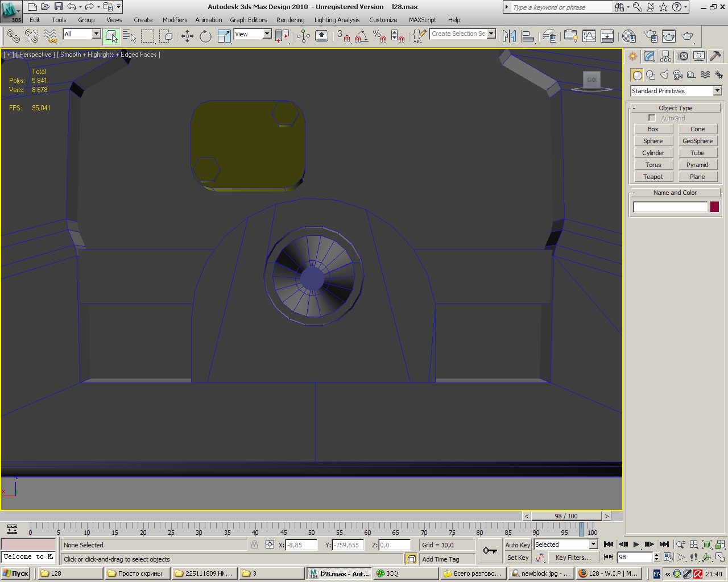This screenshot has width=728, height=582.
Task: Open the Lighting Analysis menu
Action: [x=337, y=20]
